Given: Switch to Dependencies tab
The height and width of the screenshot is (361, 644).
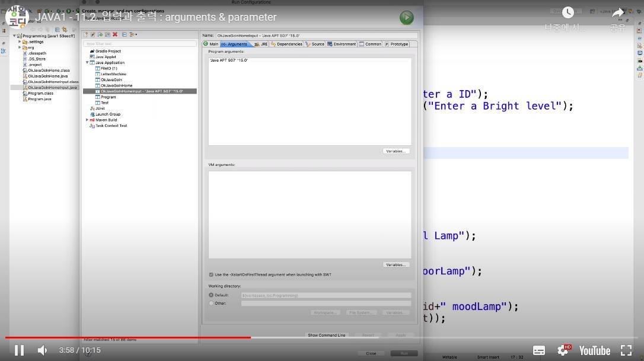Looking at the screenshot, I should point(286,44).
